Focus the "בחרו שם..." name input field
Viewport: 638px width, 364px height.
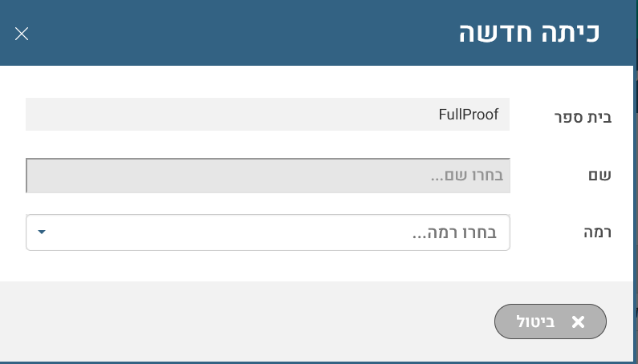click(268, 176)
